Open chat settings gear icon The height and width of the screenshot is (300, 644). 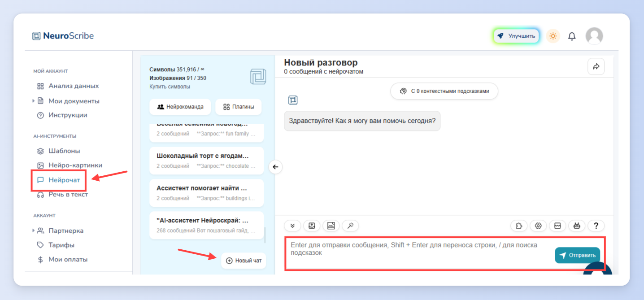(x=538, y=226)
